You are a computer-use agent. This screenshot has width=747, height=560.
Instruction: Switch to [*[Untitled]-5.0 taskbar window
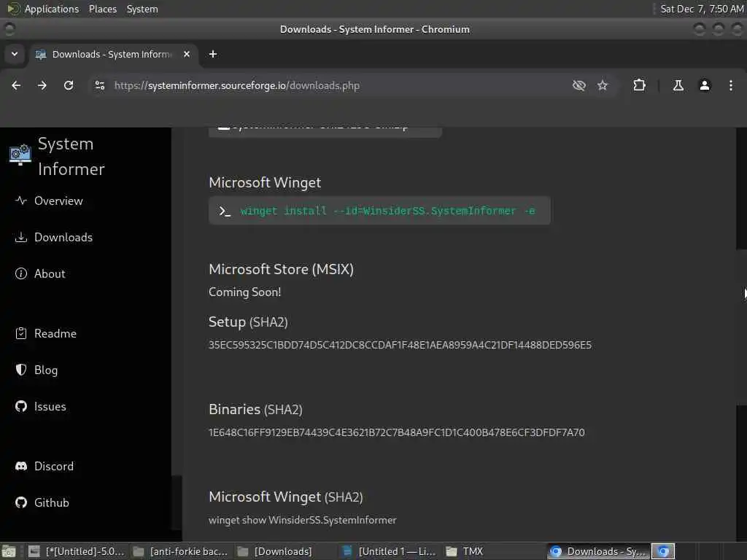pos(76,551)
